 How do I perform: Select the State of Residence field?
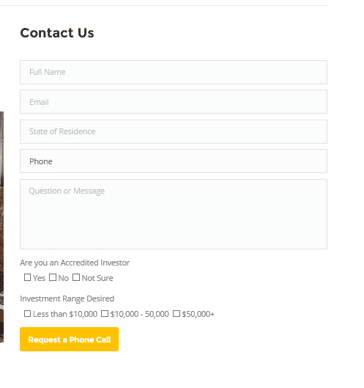(x=173, y=131)
